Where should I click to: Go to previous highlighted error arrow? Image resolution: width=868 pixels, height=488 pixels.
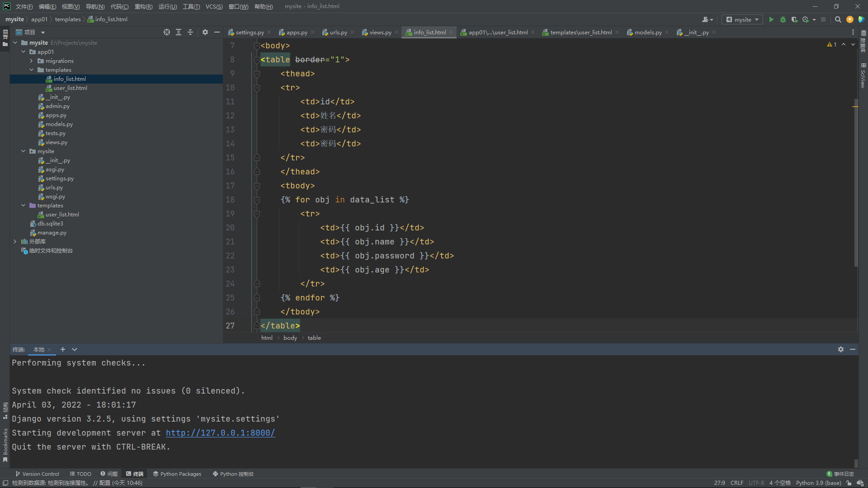click(x=844, y=44)
